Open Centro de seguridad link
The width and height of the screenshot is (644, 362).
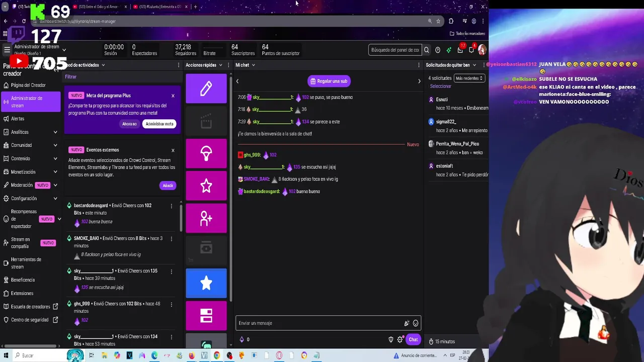click(x=30, y=320)
